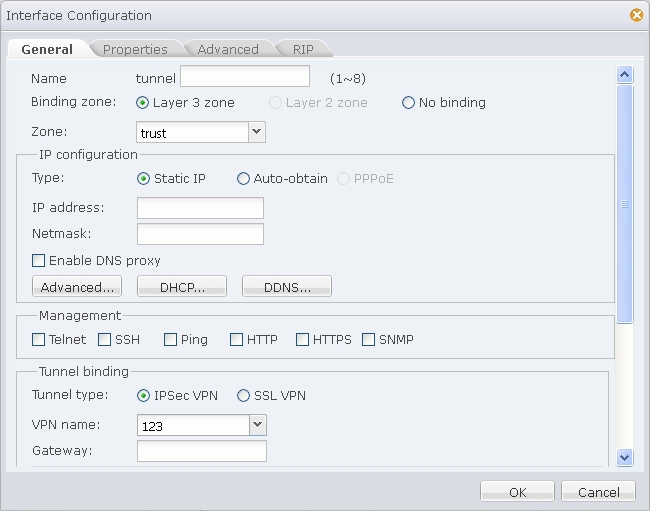Screen dimensions: 650x511
Task: Check the Telnet management option
Action: click(x=39, y=340)
